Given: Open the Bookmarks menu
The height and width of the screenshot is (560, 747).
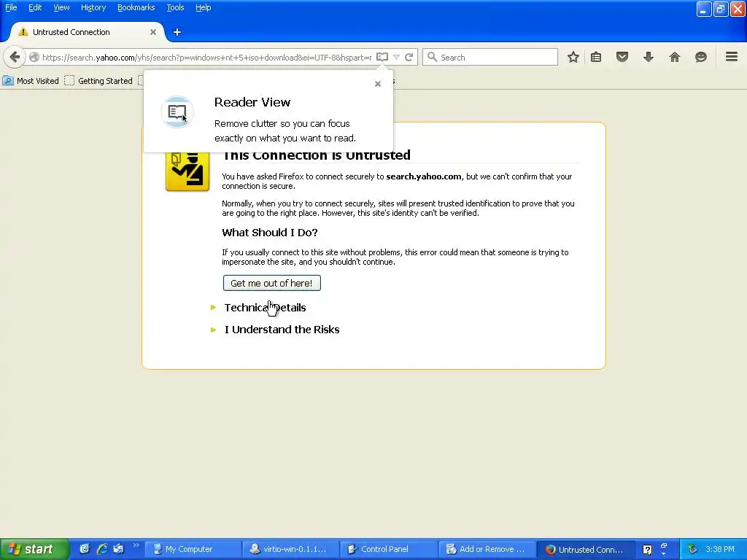Looking at the screenshot, I should 136,7.
